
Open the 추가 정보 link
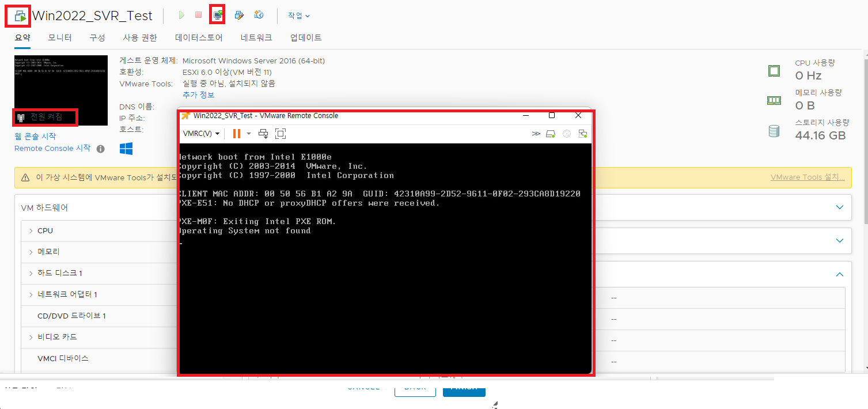tap(198, 95)
